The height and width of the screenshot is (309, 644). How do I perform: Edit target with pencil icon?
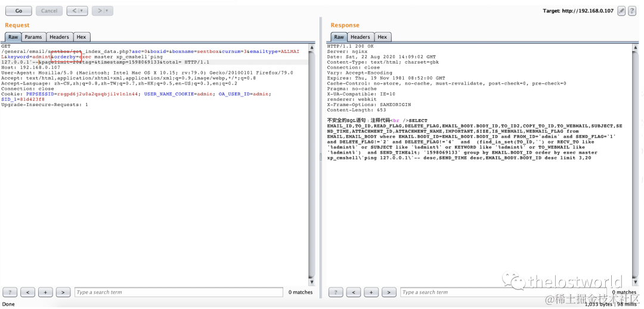(621, 11)
